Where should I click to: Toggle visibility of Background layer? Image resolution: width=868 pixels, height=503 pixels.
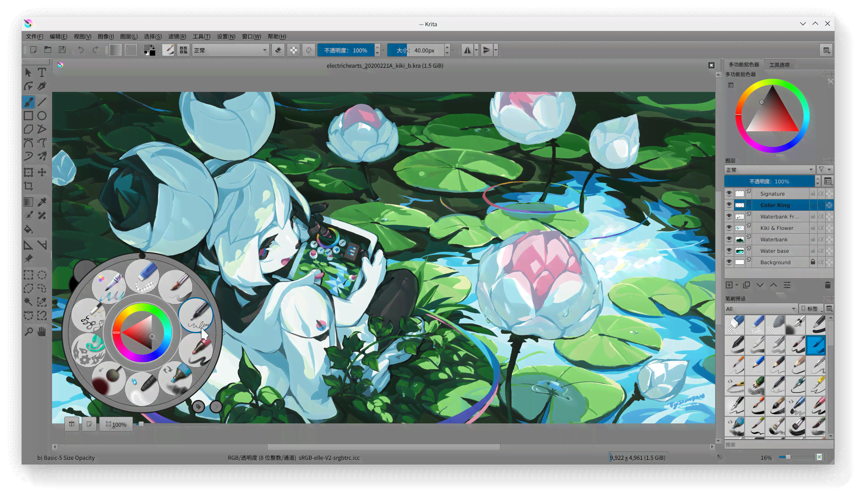[x=729, y=262]
